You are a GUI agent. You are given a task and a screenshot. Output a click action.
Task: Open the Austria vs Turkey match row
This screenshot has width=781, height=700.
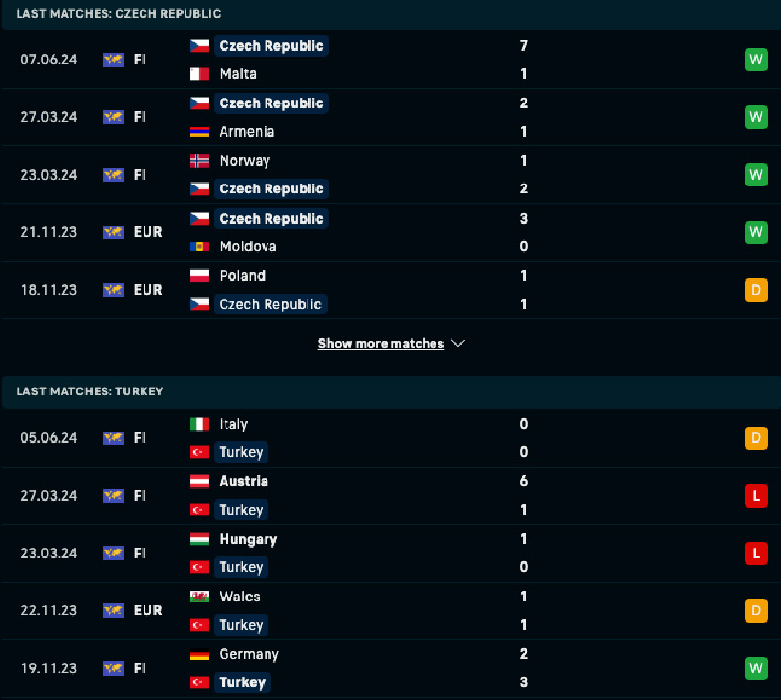click(x=390, y=496)
